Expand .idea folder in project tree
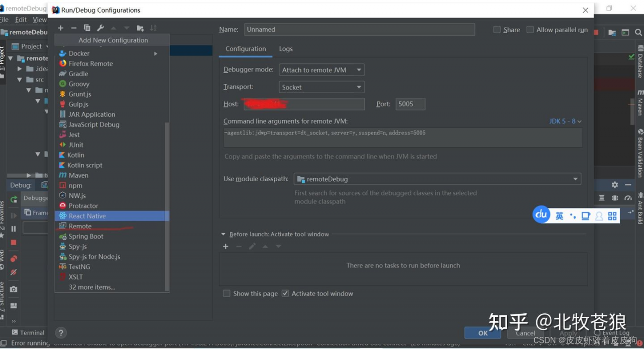 20,69
